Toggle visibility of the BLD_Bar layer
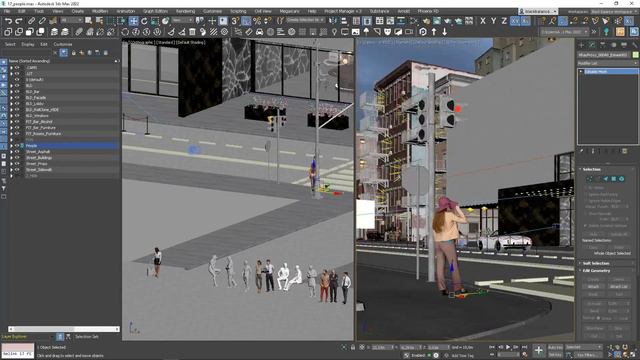 click(17, 92)
